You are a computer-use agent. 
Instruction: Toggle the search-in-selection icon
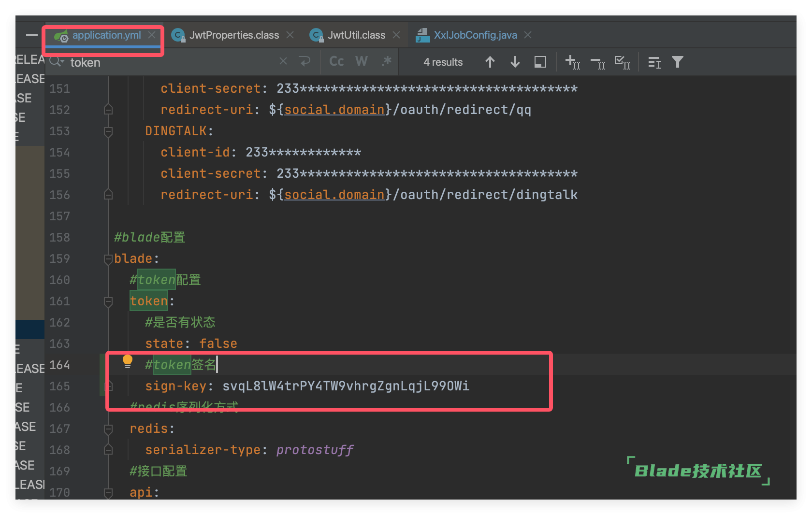pyautogui.click(x=540, y=62)
